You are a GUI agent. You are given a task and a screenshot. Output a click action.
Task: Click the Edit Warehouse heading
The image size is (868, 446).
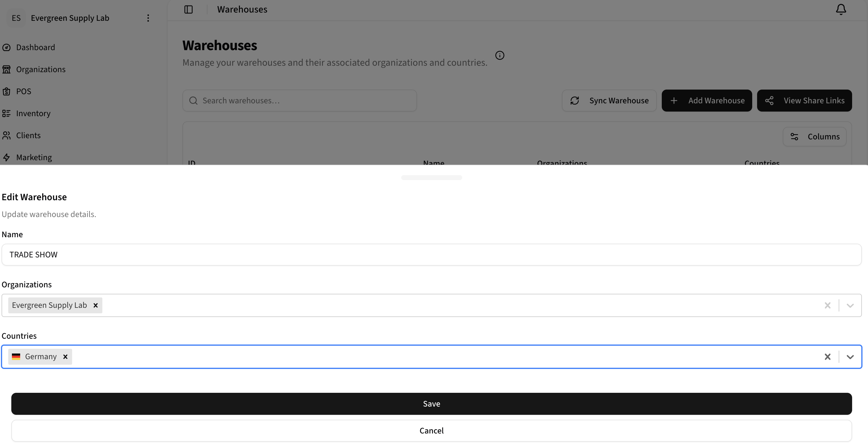[34, 197]
